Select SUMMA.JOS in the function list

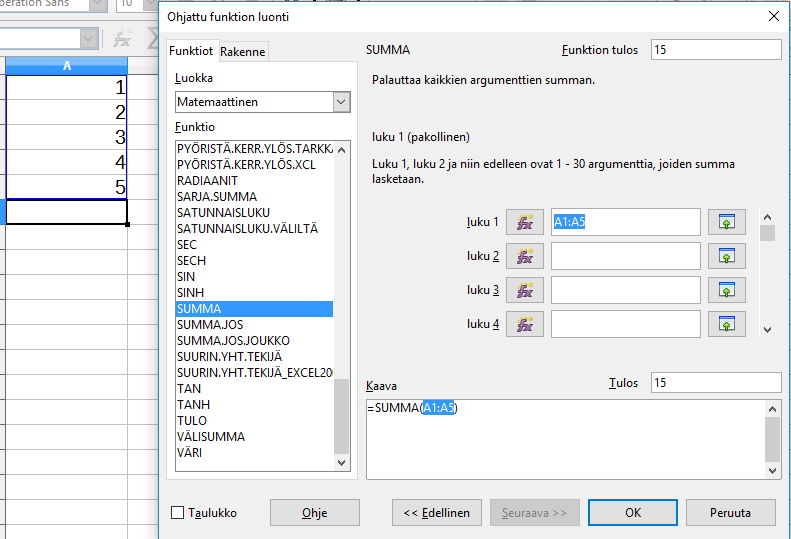[x=210, y=325]
